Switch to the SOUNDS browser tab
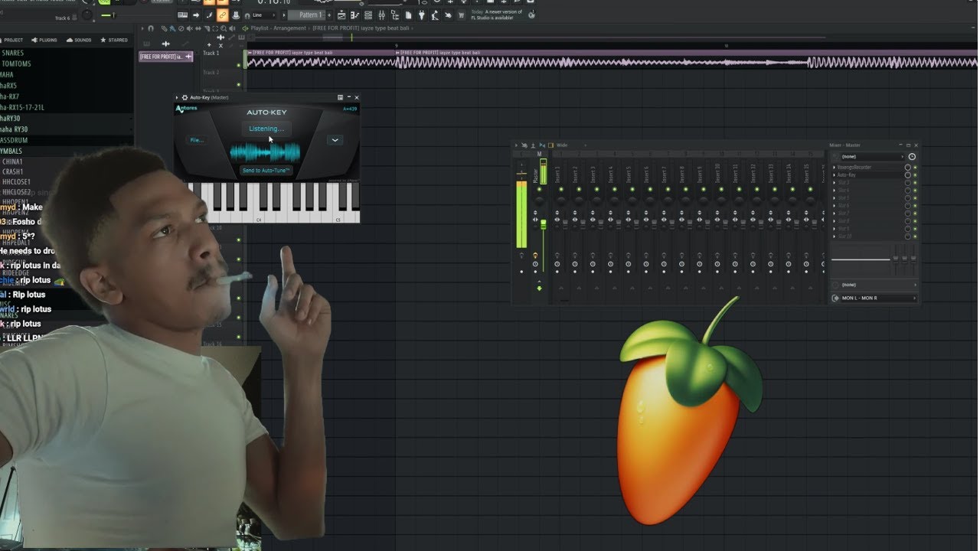Viewport: 980px width, 551px height. coord(80,40)
